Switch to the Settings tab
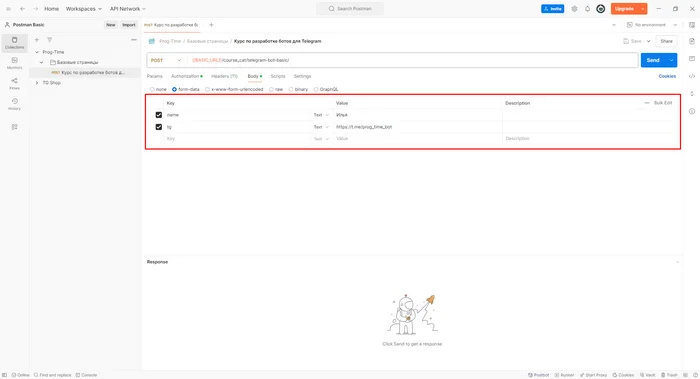This screenshot has height=379, width=700. coord(302,76)
